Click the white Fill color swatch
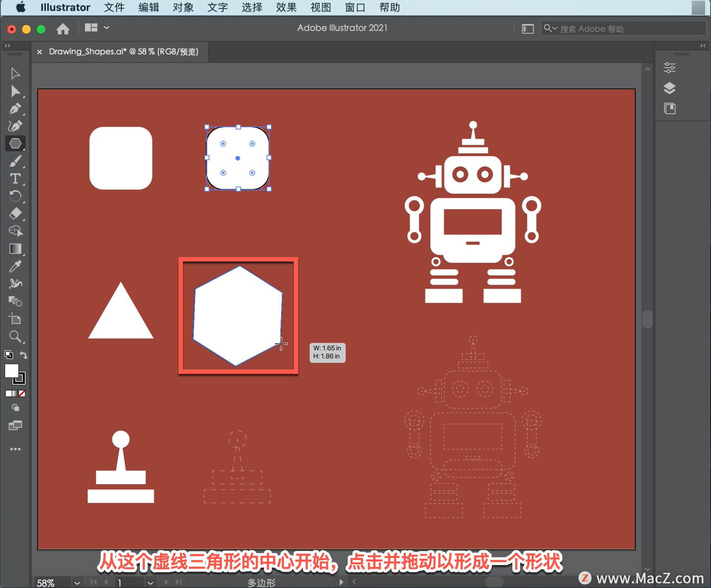 pyautogui.click(x=11, y=371)
